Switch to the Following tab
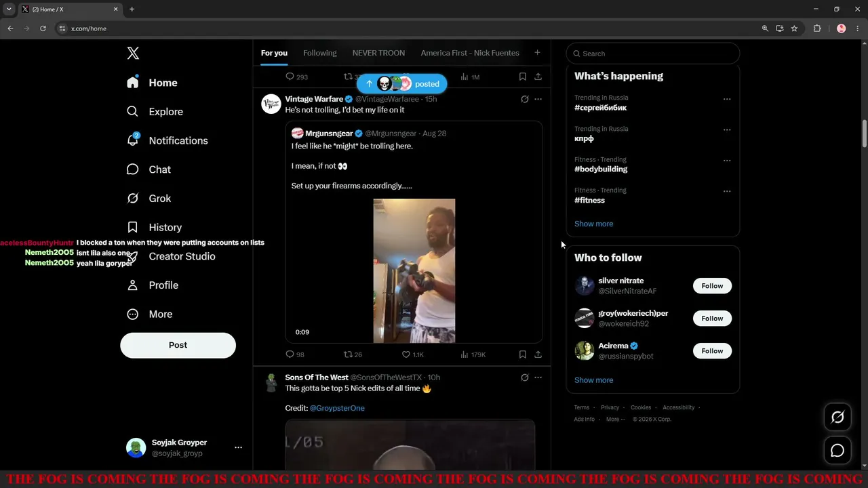 (x=320, y=53)
